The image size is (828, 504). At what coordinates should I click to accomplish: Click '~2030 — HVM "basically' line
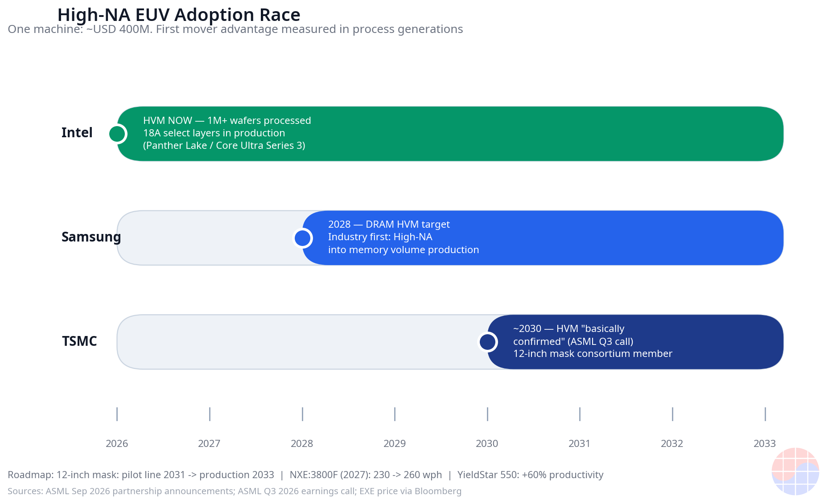coord(568,329)
